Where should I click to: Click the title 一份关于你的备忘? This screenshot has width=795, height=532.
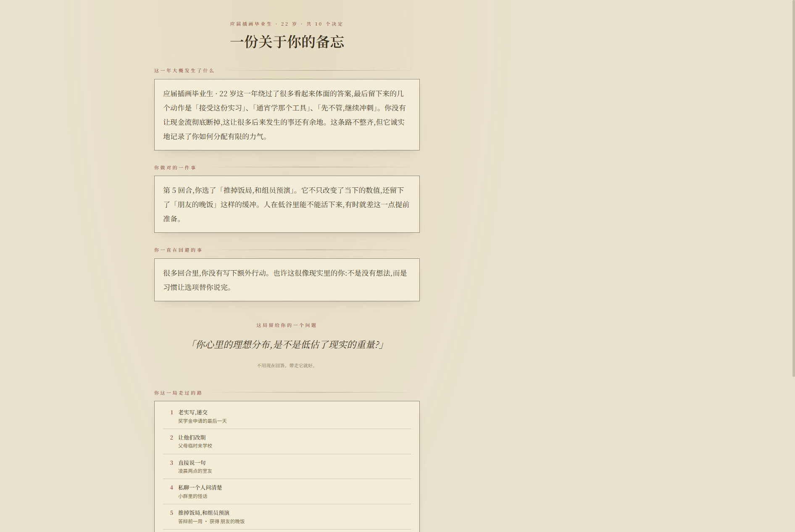point(287,42)
